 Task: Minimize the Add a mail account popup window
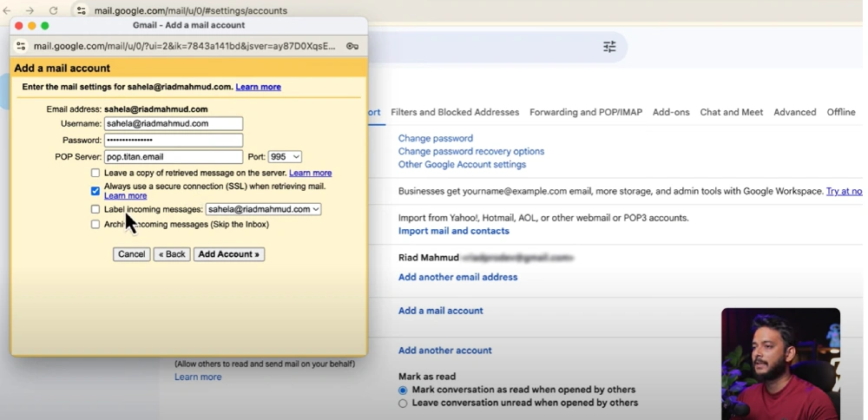tap(31, 25)
